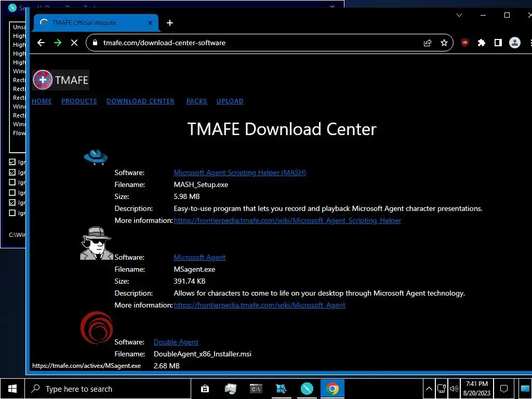Click the 391.74 KB size value

click(x=189, y=281)
